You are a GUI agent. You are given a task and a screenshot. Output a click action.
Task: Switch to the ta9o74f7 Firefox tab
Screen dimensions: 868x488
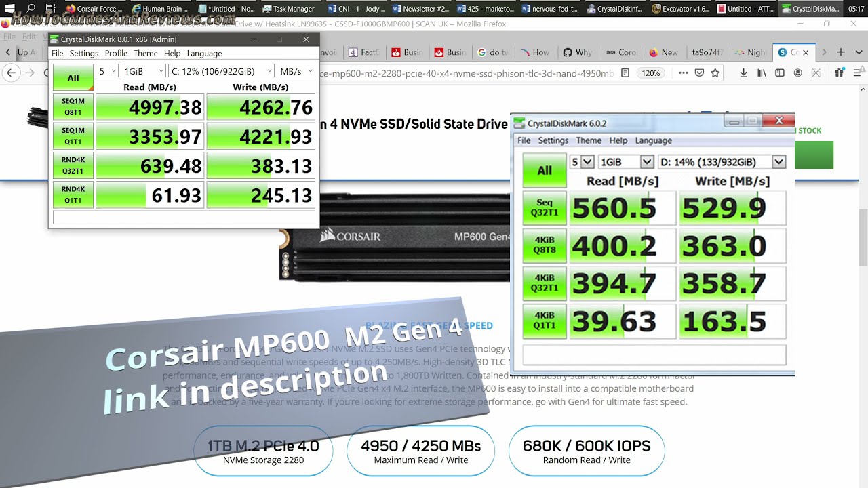coord(707,52)
